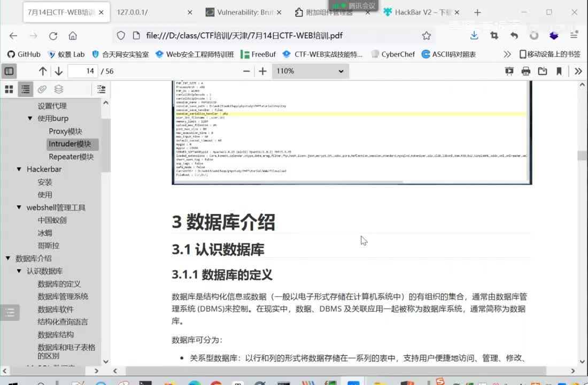This screenshot has height=385, width=588.
Task: Go to next page arrow
Action: point(58,71)
